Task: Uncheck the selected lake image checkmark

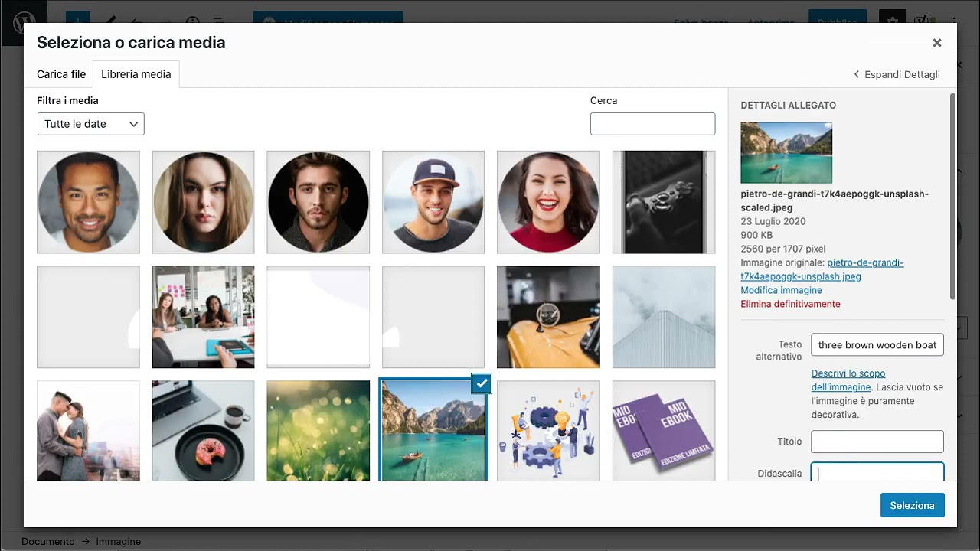Action: point(481,384)
